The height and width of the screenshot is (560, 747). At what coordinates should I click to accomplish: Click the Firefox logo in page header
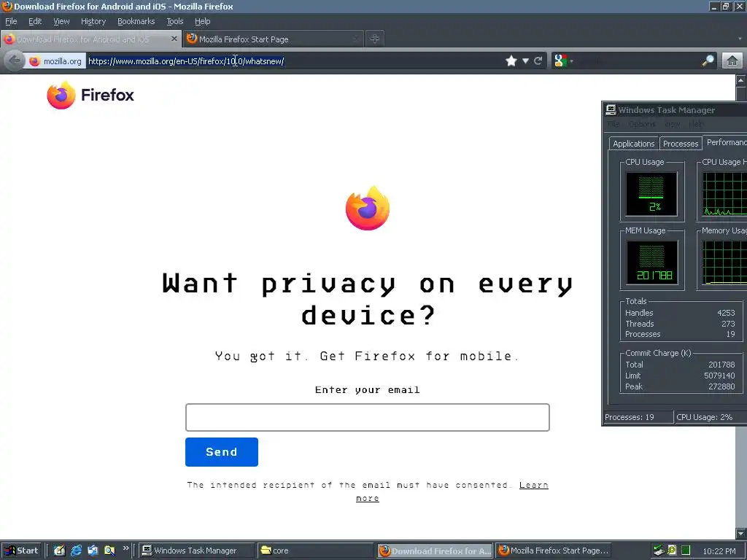coord(90,95)
